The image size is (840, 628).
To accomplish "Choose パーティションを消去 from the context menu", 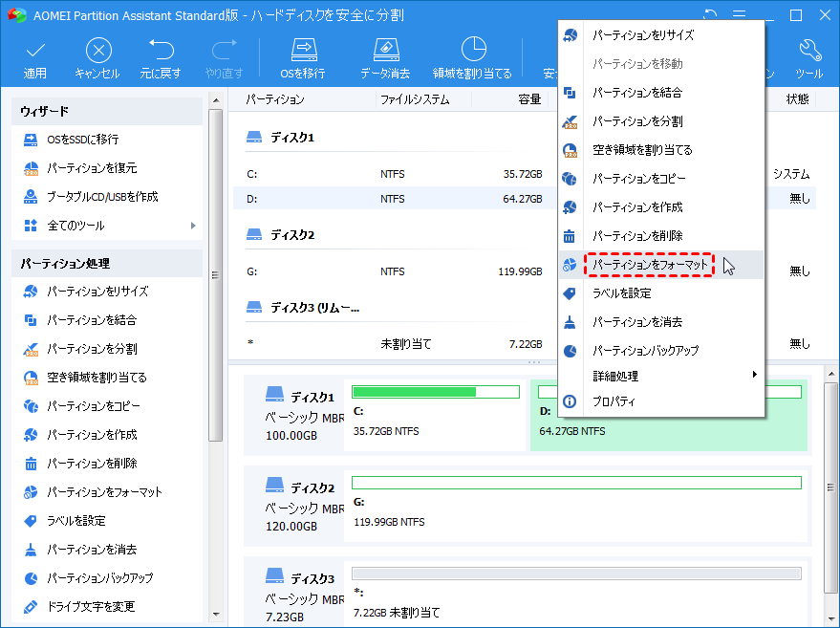I will point(661,322).
